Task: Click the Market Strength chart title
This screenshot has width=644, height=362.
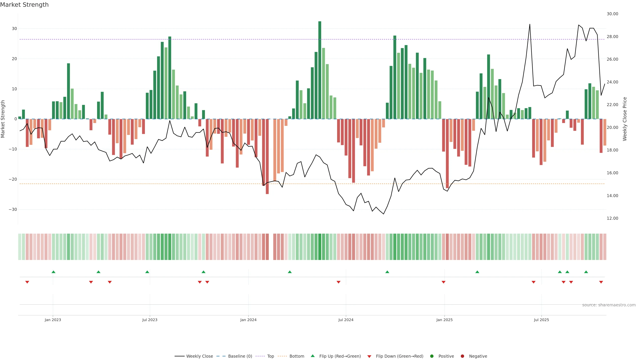Action: (x=24, y=5)
